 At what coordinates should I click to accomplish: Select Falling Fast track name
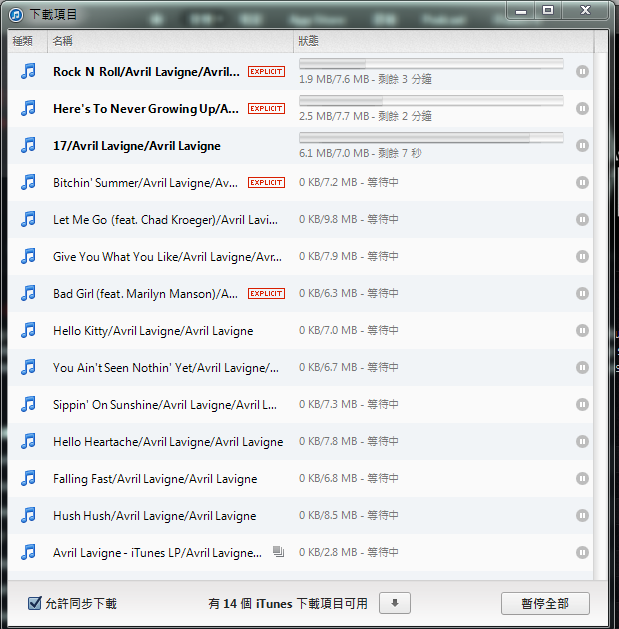(155, 479)
